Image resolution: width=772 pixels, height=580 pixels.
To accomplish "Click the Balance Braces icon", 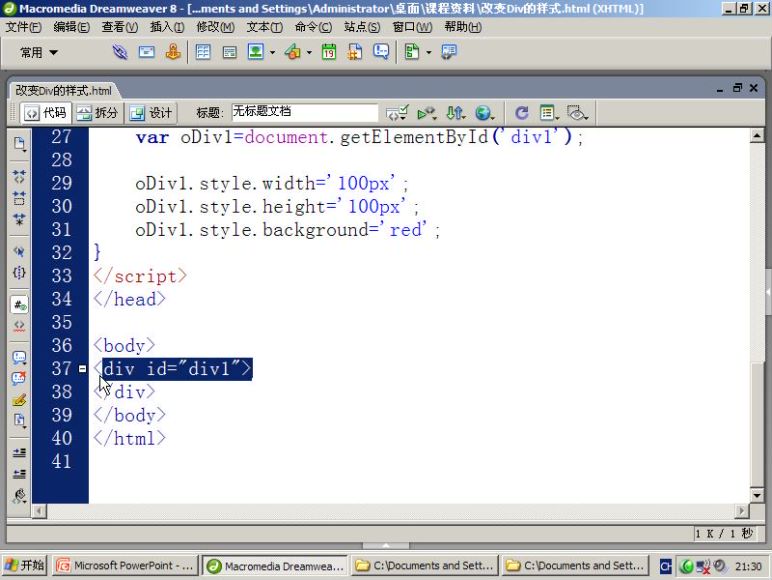I will click(19, 273).
